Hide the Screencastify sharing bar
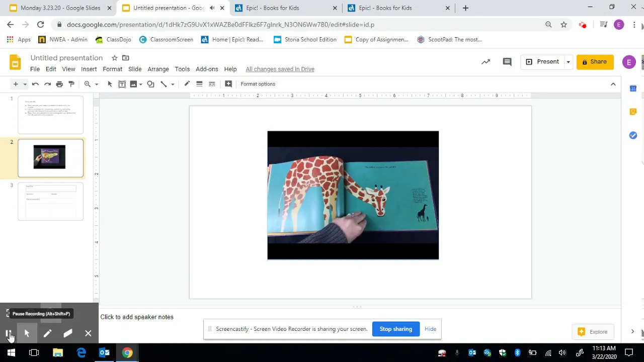This screenshot has height=362, width=644. (430, 329)
